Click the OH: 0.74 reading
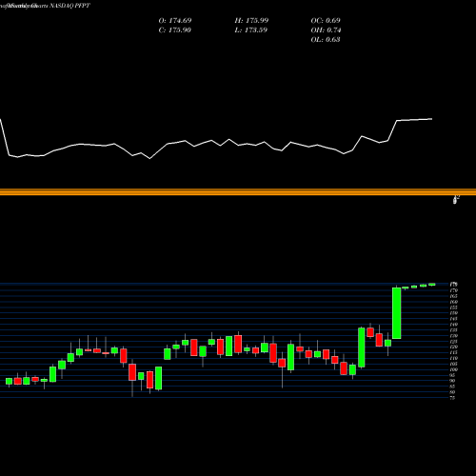The height and width of the screenshot is (476, 476). pos(326,30)
